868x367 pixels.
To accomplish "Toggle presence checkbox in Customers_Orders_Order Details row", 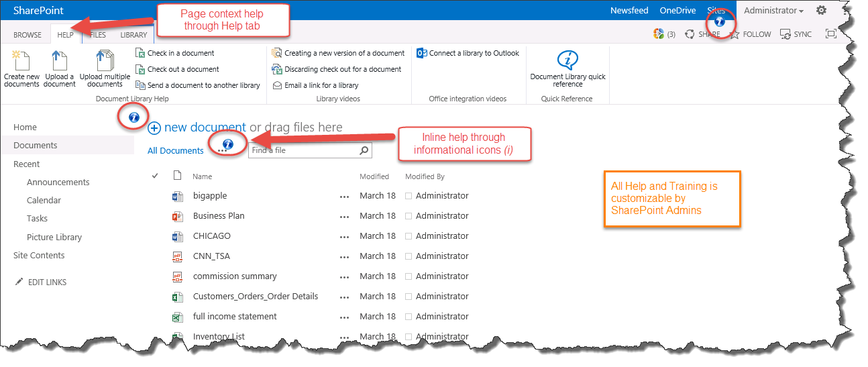I will [409, 297].
